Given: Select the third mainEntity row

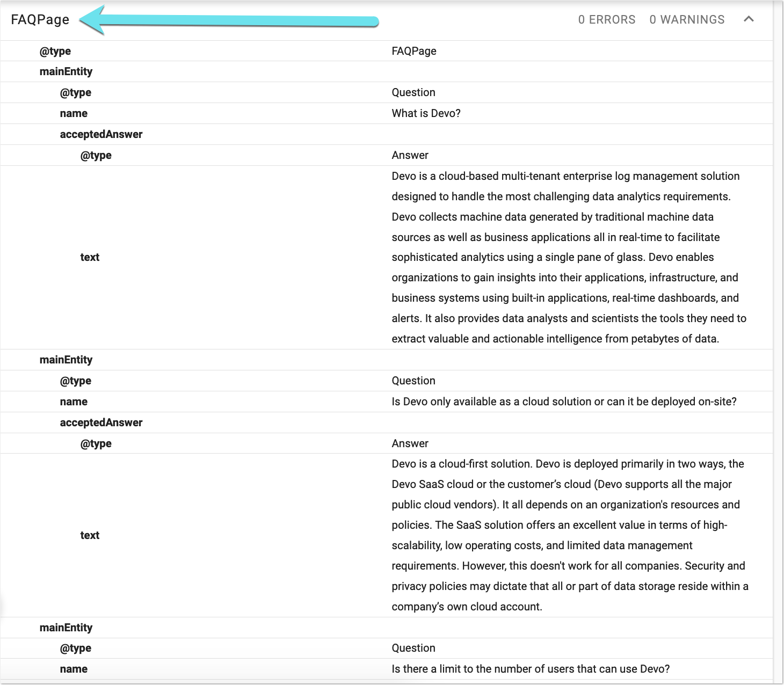Looking at the screenshot, I should (387, 628).
